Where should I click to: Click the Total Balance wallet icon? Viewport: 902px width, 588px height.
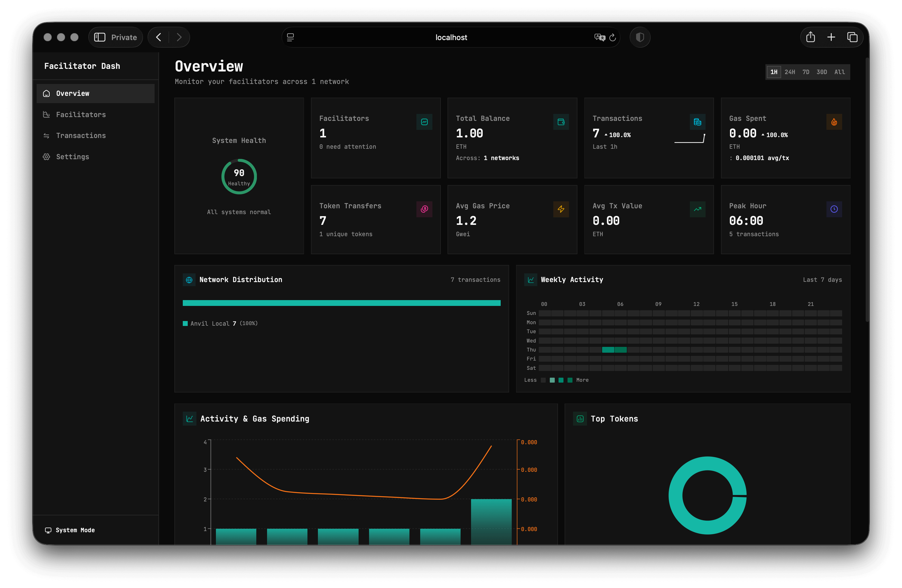(x=561, y=122)
